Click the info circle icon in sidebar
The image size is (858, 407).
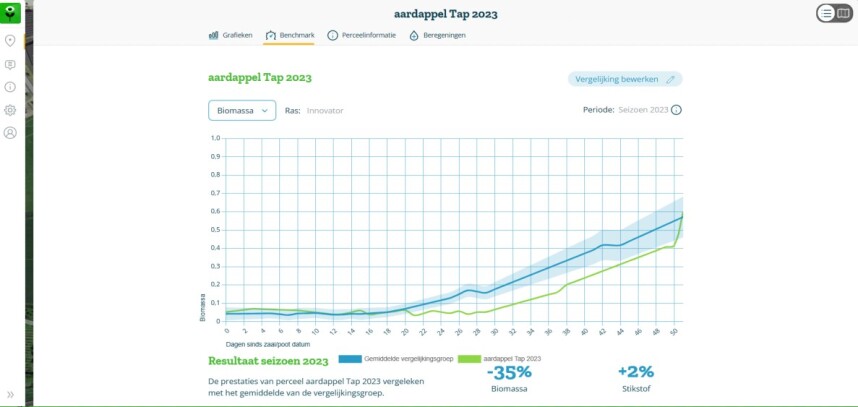click(x=10, y=87)
